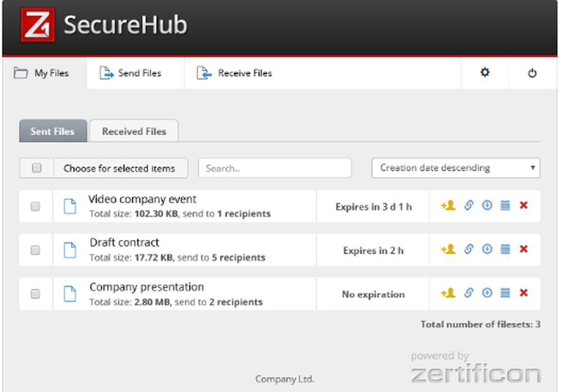Screen dimensions: 565x392
Task: Open calendar for Video company event
Action: 505,206
